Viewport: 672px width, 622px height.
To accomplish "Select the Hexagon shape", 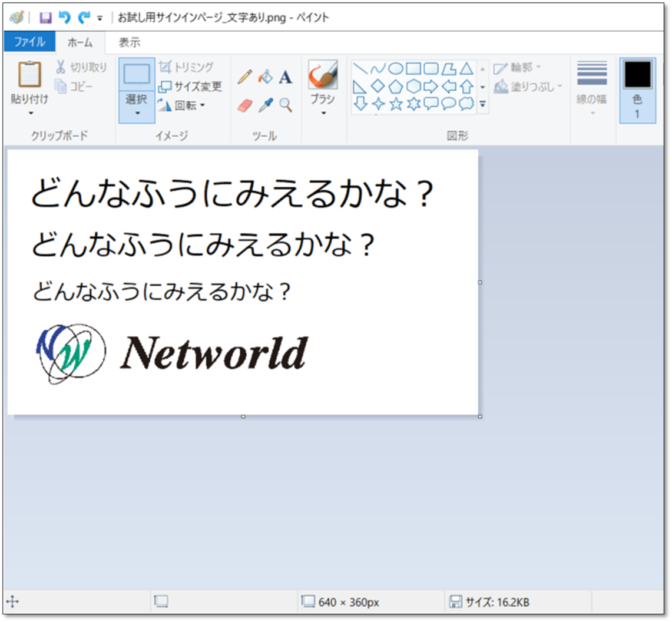I will coord(413,86).
